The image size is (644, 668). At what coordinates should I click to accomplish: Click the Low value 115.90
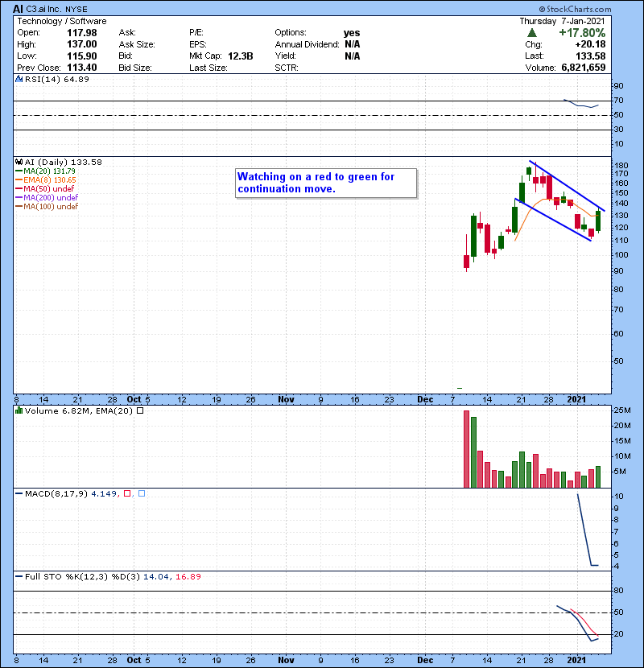pyautogui.click(x=82, y=56)
